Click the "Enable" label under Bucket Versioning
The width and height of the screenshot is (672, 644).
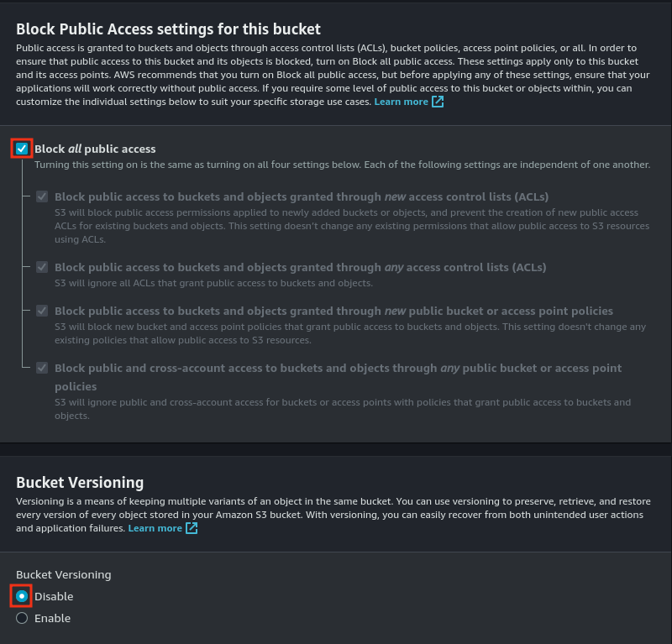52,618
